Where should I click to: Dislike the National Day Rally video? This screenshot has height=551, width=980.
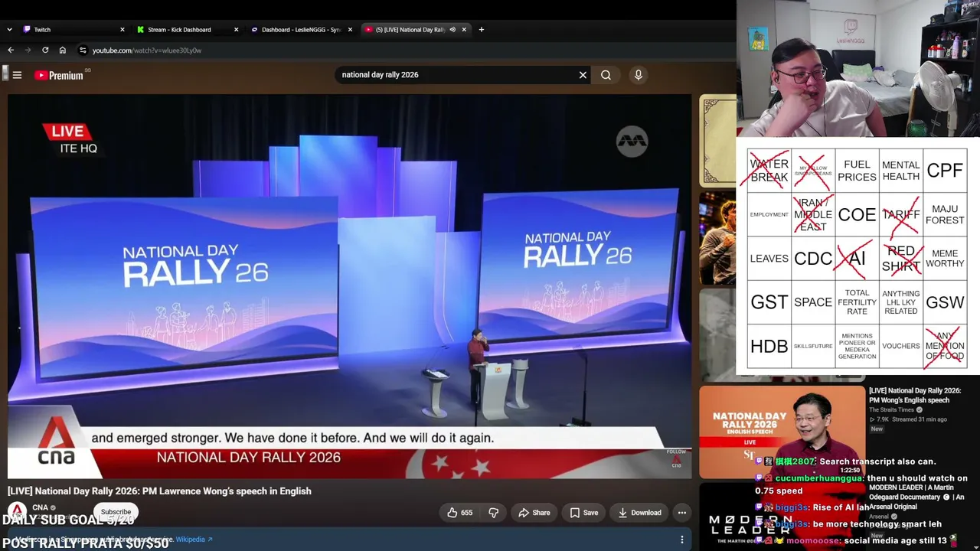494,513
